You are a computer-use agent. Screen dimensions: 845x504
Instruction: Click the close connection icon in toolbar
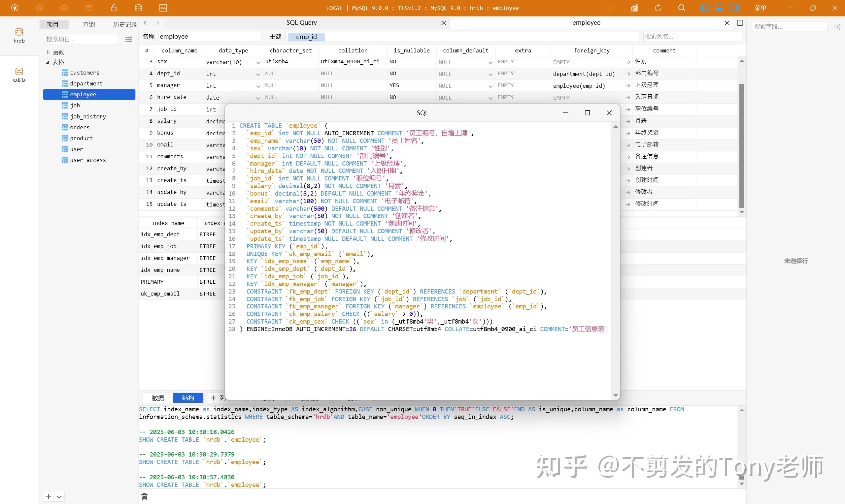coord(39,8)
